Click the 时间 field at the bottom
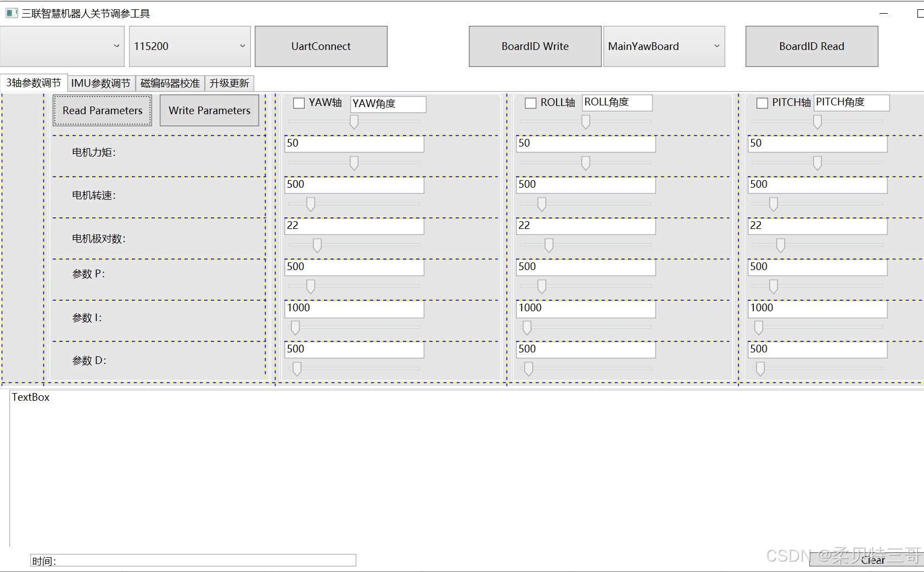This screenshot has height=572, width=924. [x=193, y=560]
